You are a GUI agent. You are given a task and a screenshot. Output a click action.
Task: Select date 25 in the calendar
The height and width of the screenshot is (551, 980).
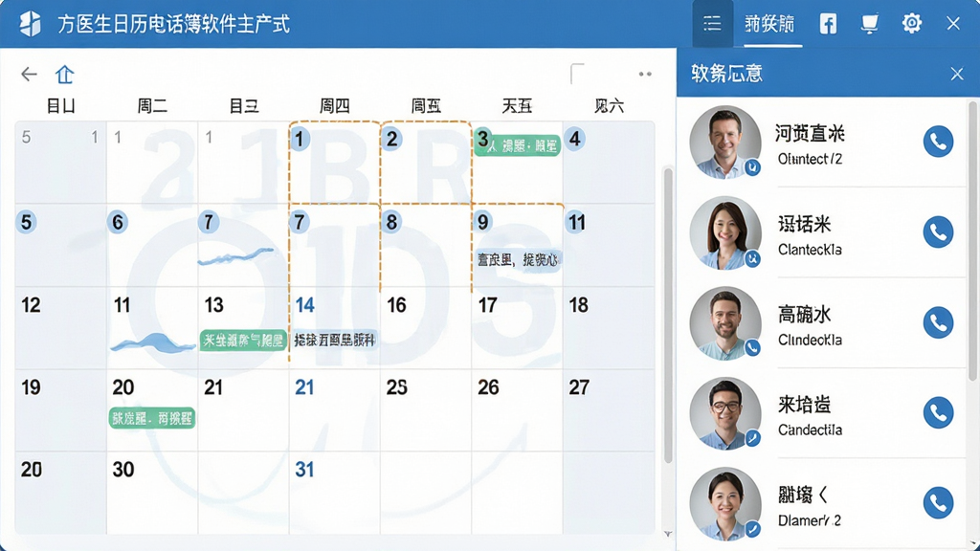click(397, 388)
